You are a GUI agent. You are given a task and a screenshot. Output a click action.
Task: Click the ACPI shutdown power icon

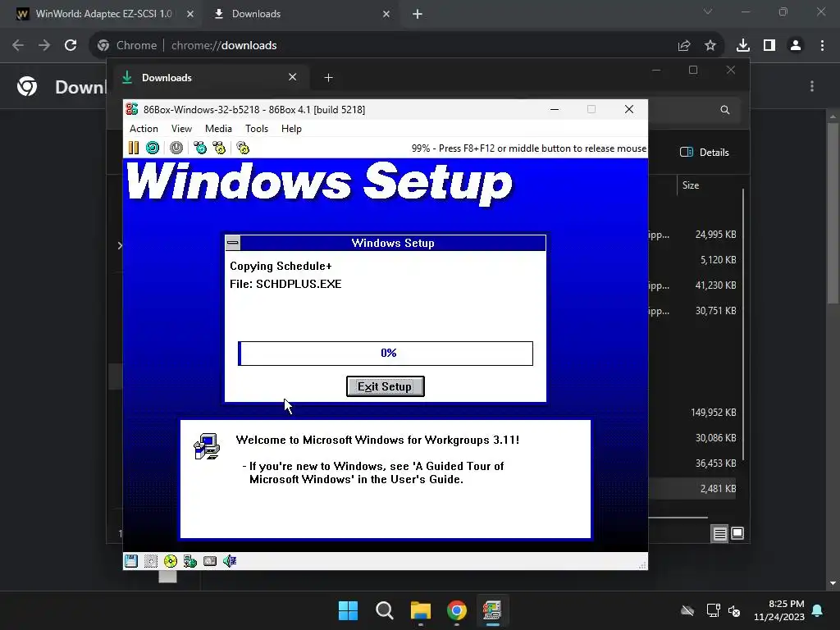[x=176, y=148]
